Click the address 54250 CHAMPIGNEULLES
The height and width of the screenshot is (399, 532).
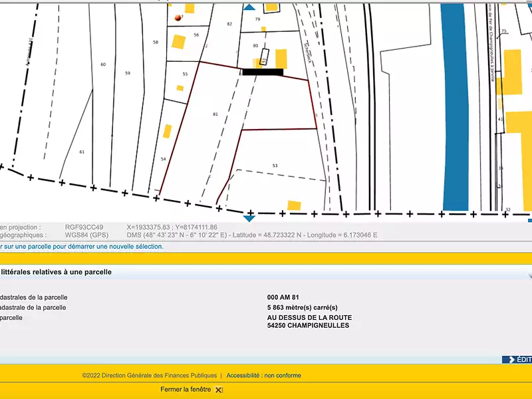click(x=308, y=325)
